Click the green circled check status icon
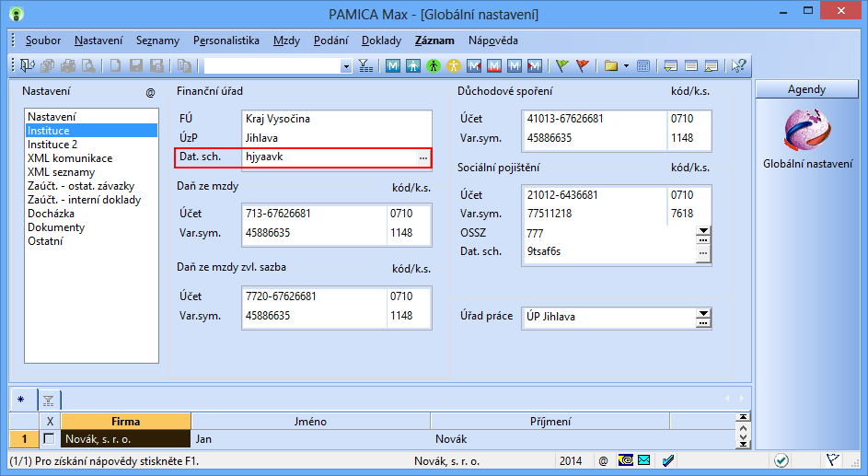 [x=781, y=460]
